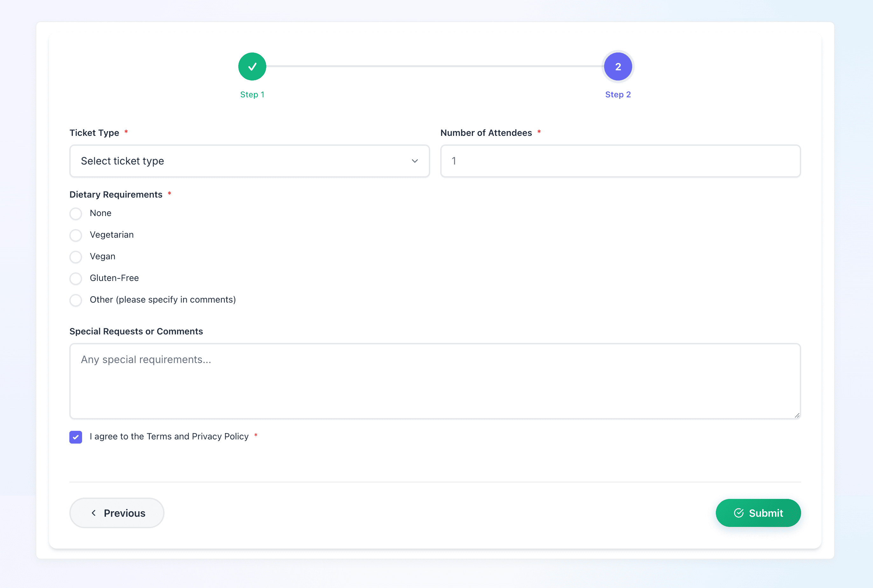
Task: Go back with the Previous button
Action: pos(117,513)
